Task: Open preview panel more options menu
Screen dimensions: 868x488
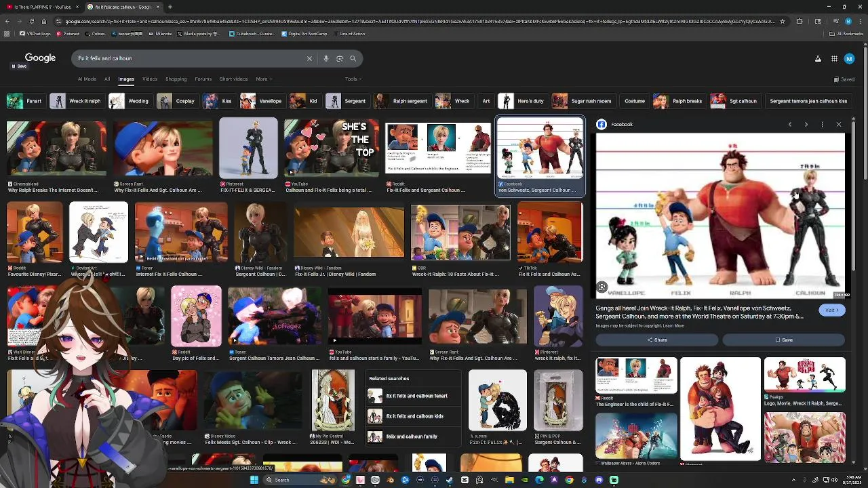Action: coord(823,125)
